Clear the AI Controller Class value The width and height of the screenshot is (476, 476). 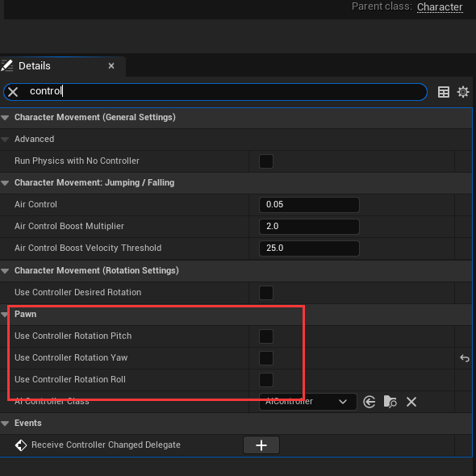(411, 402)
